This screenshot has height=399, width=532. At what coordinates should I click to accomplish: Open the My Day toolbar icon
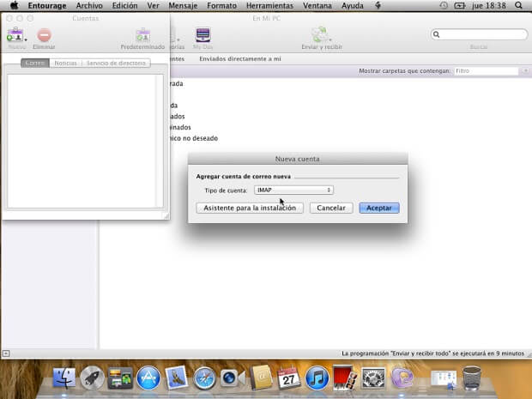click(x=203, y=35)
